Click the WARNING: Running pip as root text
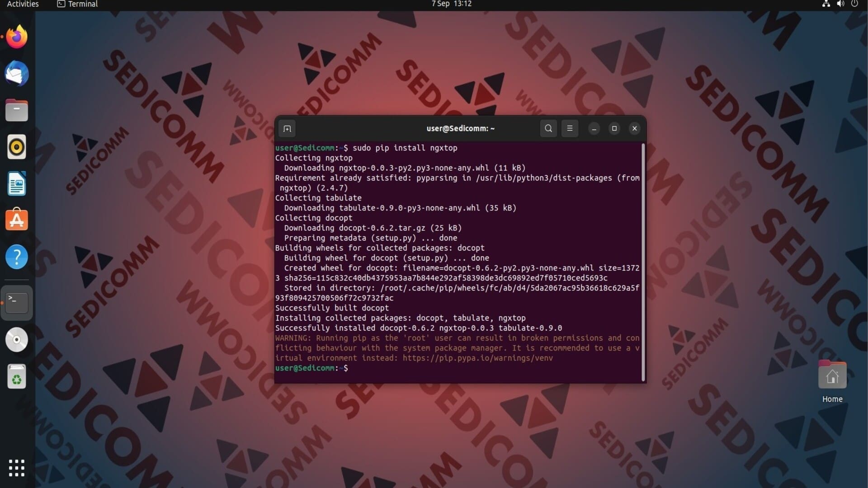This screenshot has height=488, width=868. pyautogui.click(x=458, y=348)
